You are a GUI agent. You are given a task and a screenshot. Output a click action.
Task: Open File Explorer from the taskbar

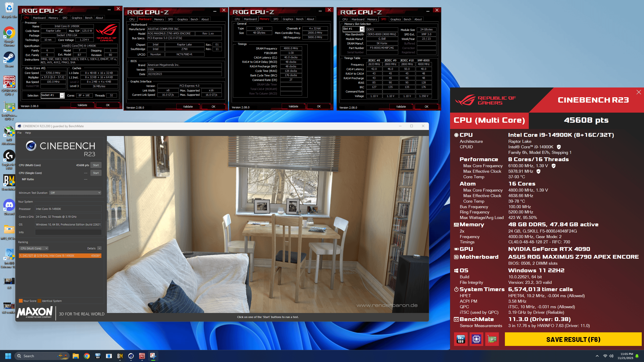click(76, 356)
